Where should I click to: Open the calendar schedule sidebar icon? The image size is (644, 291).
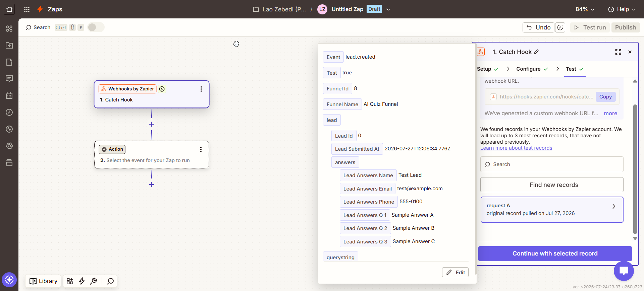(x=9, y=96)
